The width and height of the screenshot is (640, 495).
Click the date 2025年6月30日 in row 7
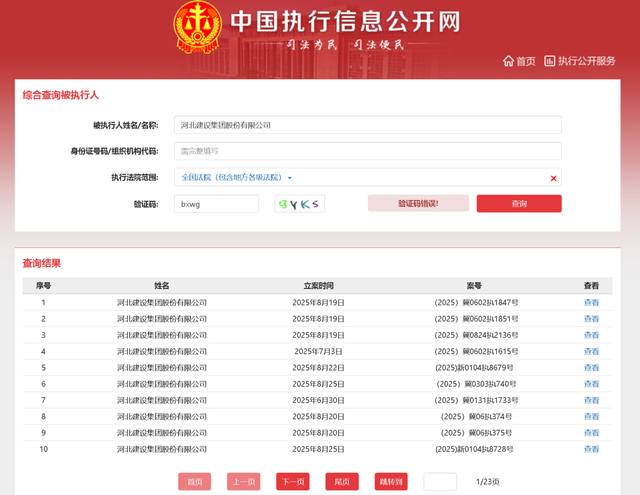(x=318, y=400)
